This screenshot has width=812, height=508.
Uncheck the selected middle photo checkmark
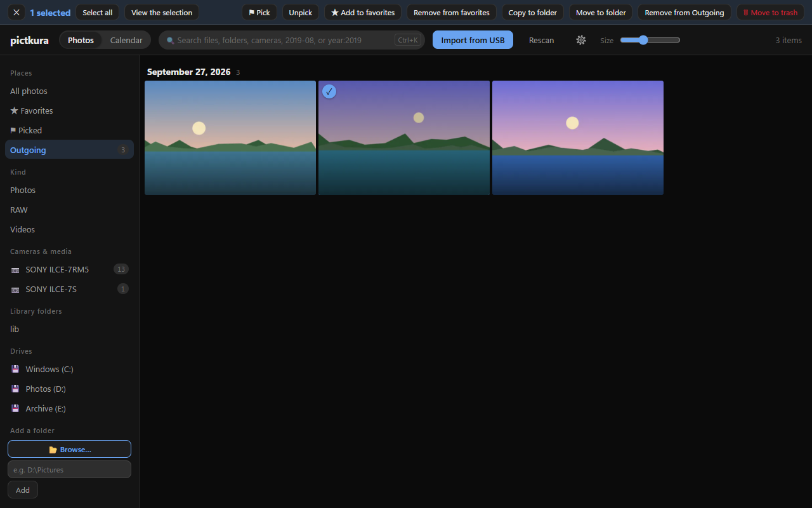coord(329,91)
